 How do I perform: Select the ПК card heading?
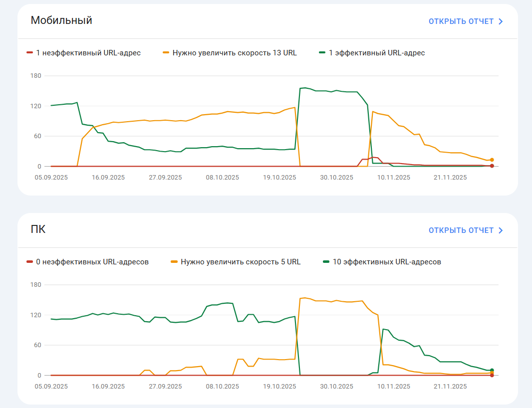38,229
